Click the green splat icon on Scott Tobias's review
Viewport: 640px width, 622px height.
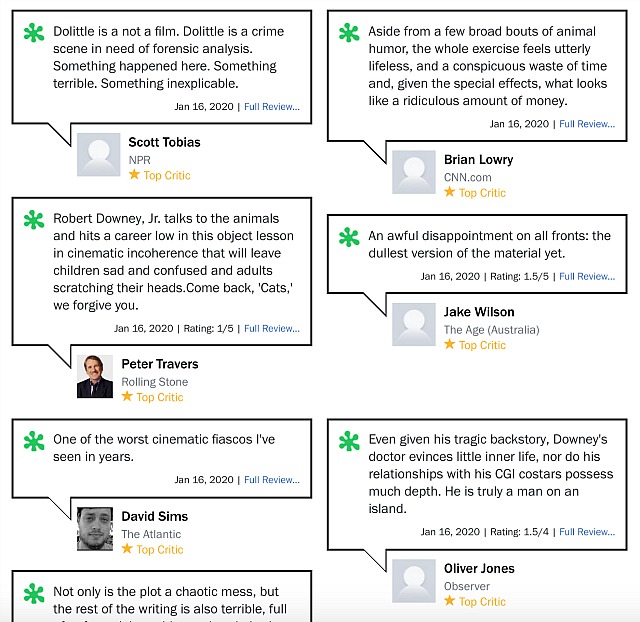[x=34, y=34]
